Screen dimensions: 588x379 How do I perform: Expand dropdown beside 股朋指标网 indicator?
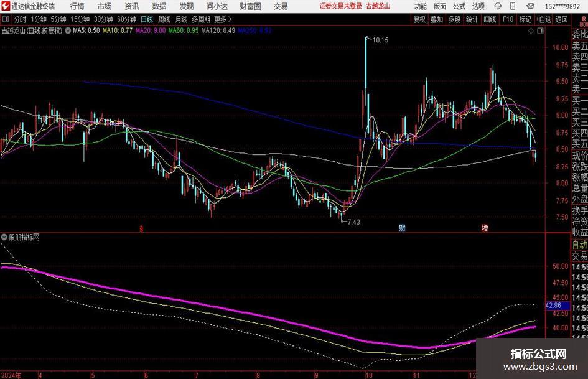[x=4, y=237]
